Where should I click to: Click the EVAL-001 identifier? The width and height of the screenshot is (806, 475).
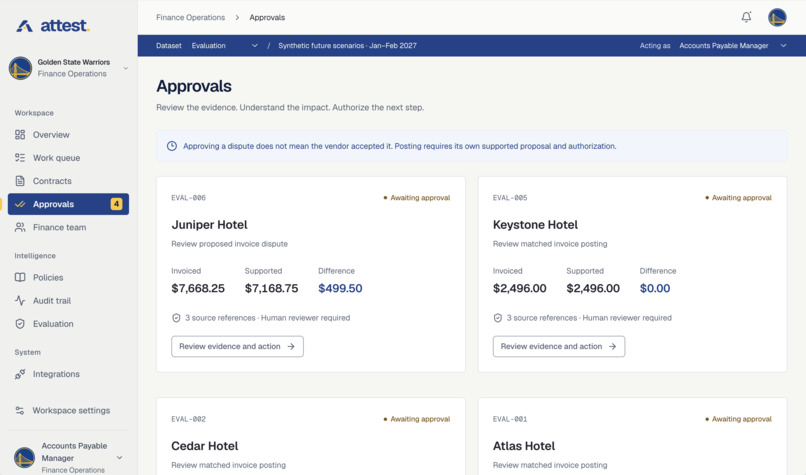(x=510, y=419)
